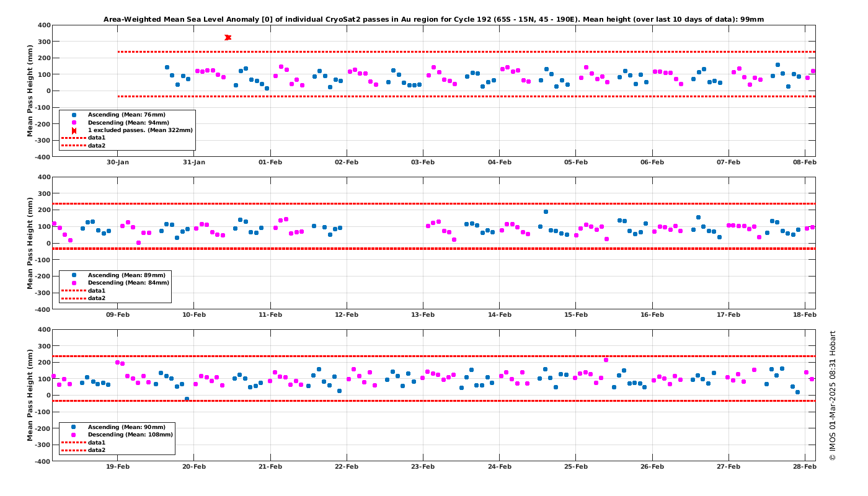This screenshot has height=496, width=868.
Task: Click 'data1' in the Ascending 89mm legend
Action: 97,290
